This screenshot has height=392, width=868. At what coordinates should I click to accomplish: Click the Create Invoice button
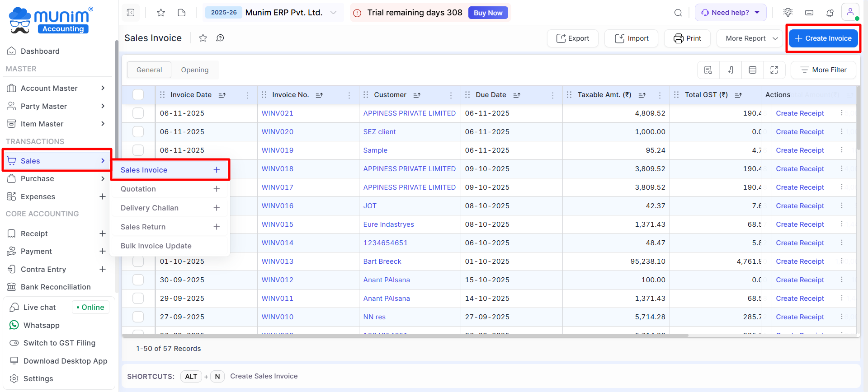click(823, 38)
